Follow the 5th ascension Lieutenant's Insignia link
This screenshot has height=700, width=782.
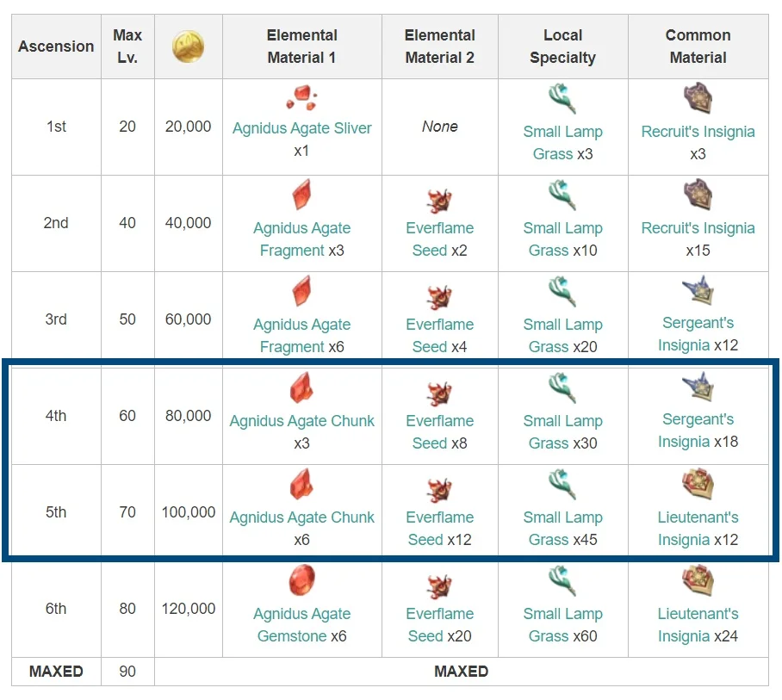tap(698, 529)
